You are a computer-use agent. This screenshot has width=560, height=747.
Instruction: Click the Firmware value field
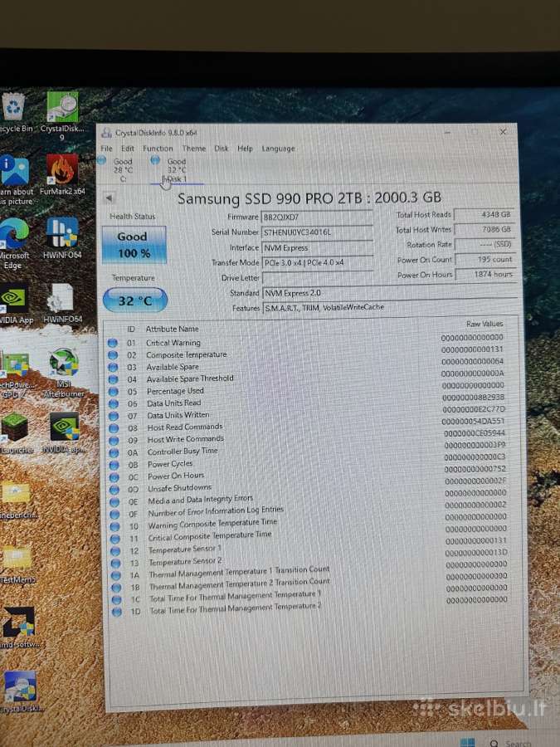tap(317, 217)
